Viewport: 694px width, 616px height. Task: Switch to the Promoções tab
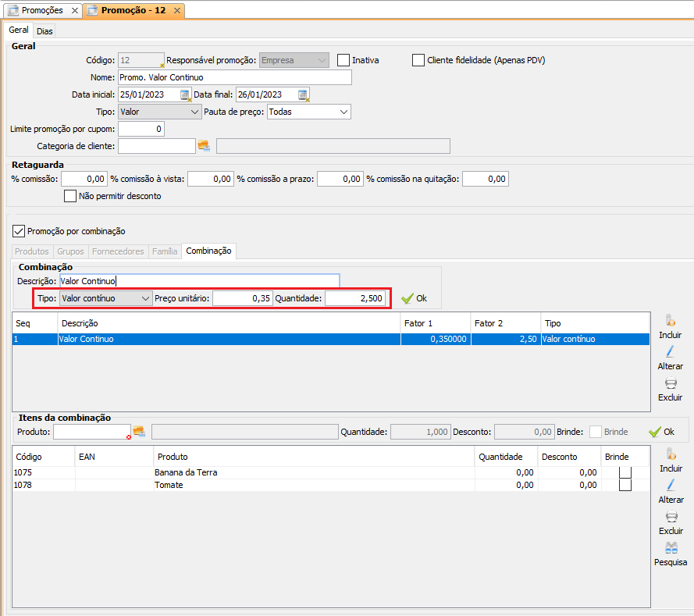pos(42,10)
